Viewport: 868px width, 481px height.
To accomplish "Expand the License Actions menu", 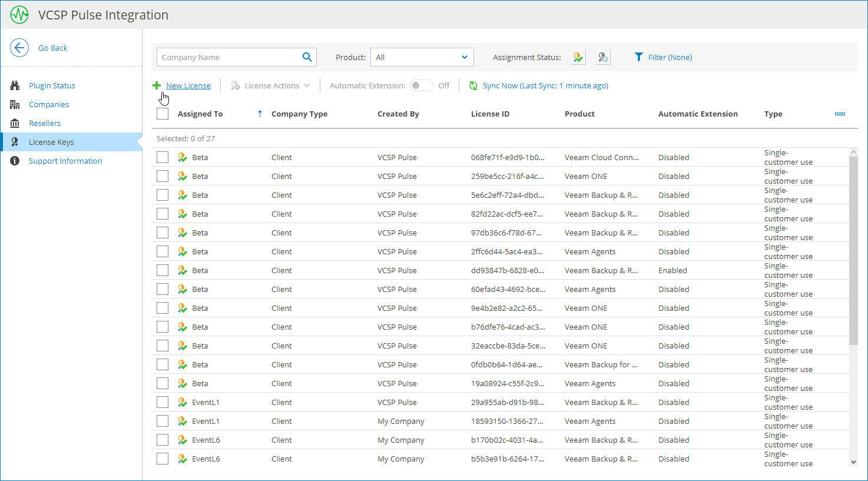I will [270, 86].
